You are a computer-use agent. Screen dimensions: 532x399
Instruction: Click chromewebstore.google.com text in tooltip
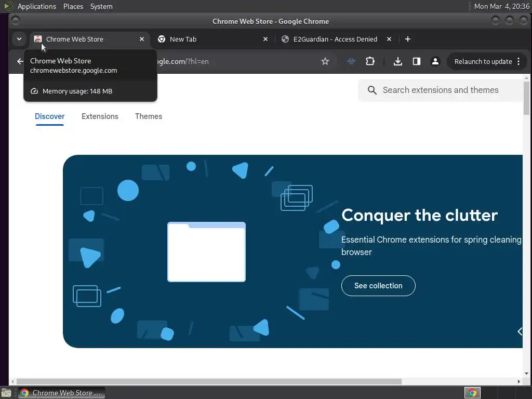point(74,71)
